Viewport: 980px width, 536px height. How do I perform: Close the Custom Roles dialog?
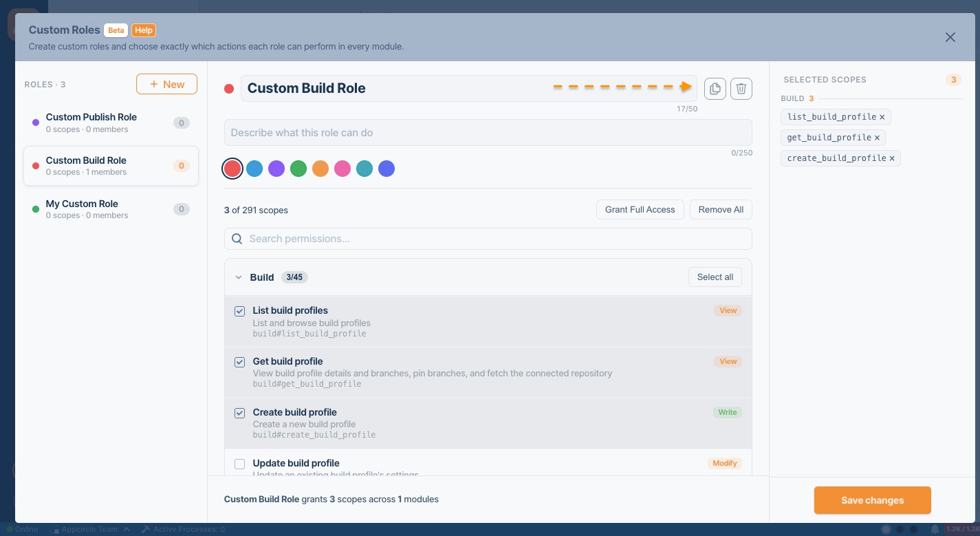coord(950,37)
